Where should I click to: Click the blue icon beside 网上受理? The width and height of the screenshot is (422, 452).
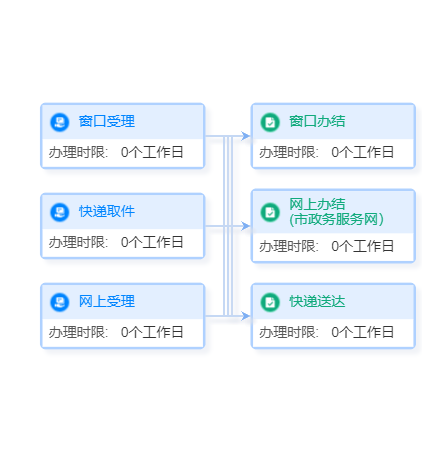click(x=60, y=302)
